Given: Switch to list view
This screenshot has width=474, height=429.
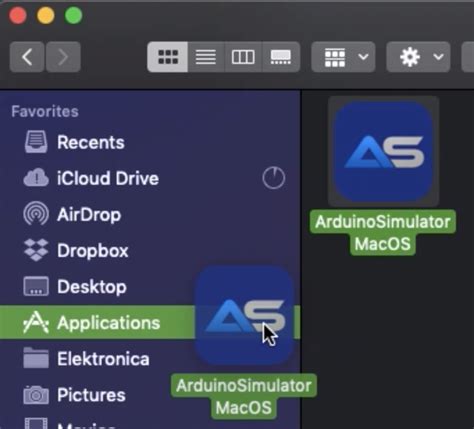Looking at the screenshot, I should coord(206,57).
